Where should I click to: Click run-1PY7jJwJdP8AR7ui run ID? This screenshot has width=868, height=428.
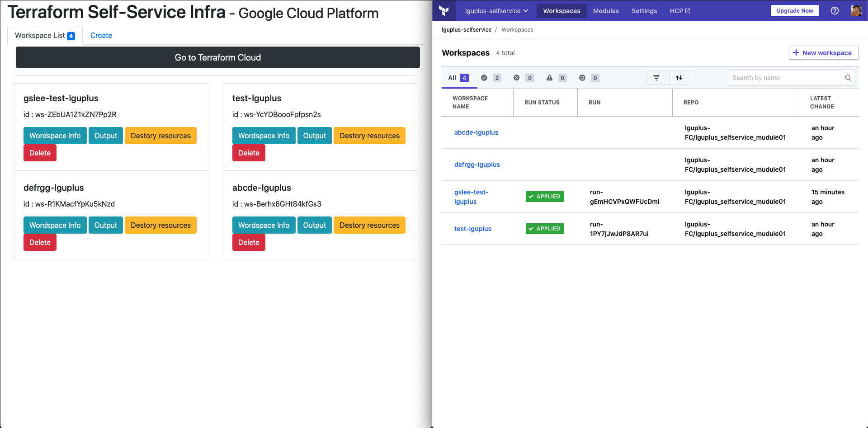pos(619,229)
